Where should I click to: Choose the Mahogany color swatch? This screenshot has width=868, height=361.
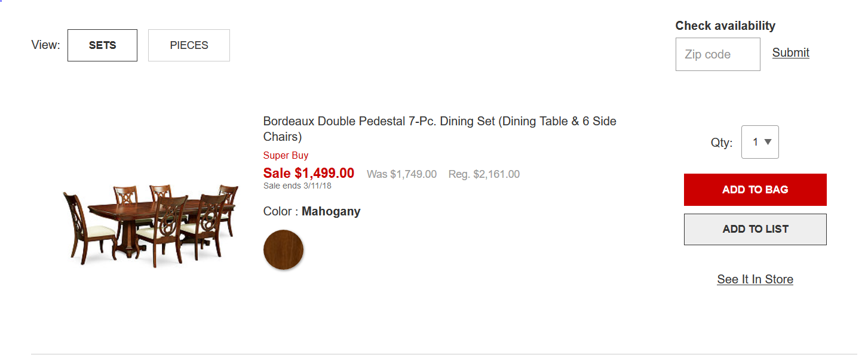(284, 249)
